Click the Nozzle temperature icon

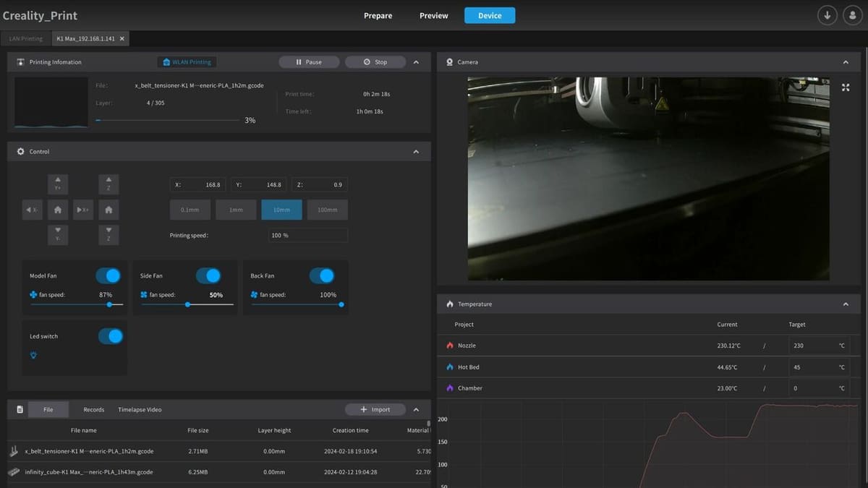(x=450, y=346)
